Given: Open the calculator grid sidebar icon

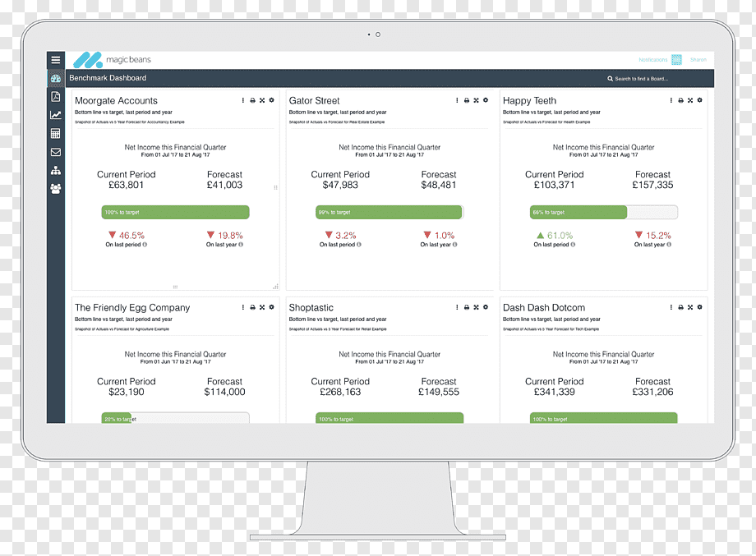Looking at the screenshot, I should point(56,134).
